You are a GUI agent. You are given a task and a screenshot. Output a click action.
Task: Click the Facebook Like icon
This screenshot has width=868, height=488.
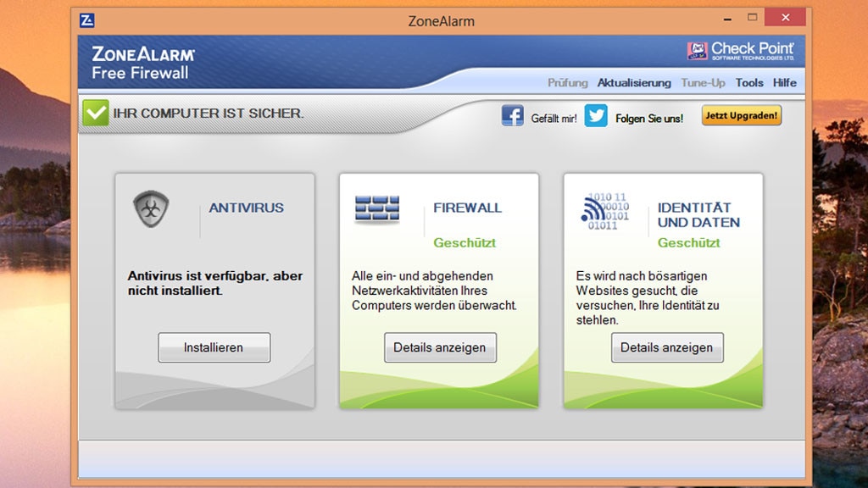pyautogui.click(x=513, y=115)
